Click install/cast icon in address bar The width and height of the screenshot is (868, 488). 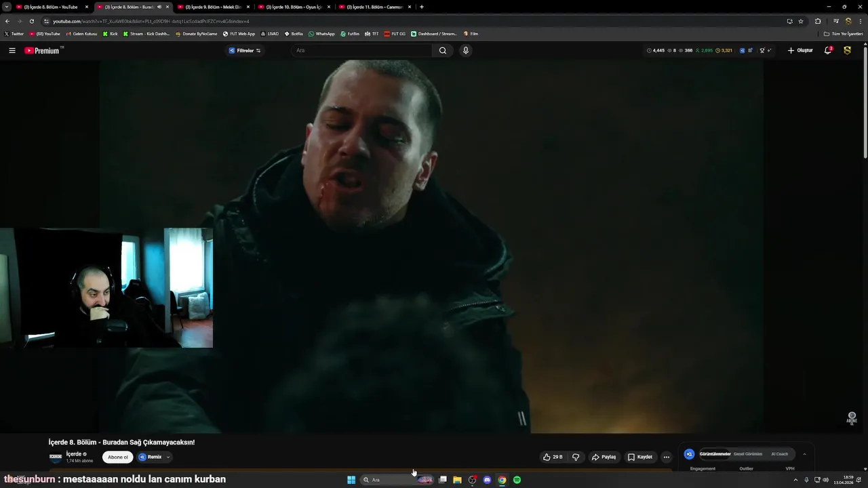click(x=789, y=21)
